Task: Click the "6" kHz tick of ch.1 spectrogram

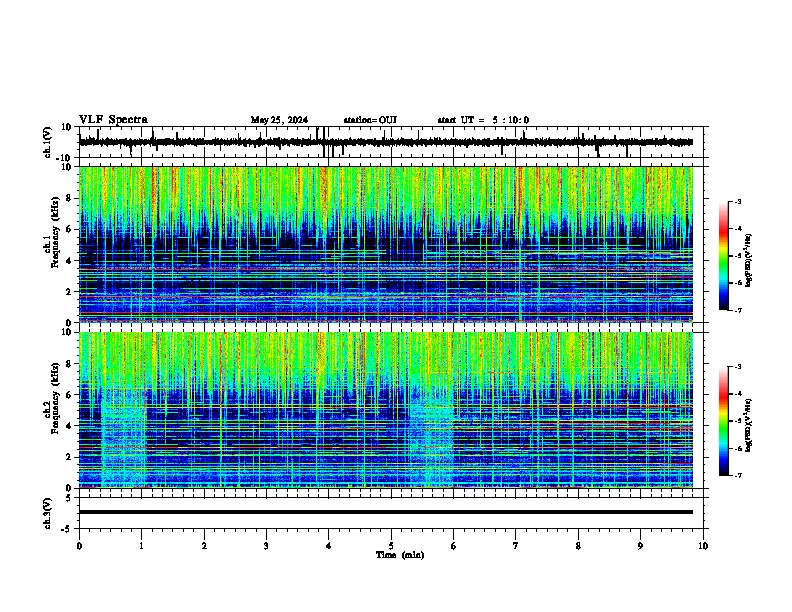Action: coord(69,229)
